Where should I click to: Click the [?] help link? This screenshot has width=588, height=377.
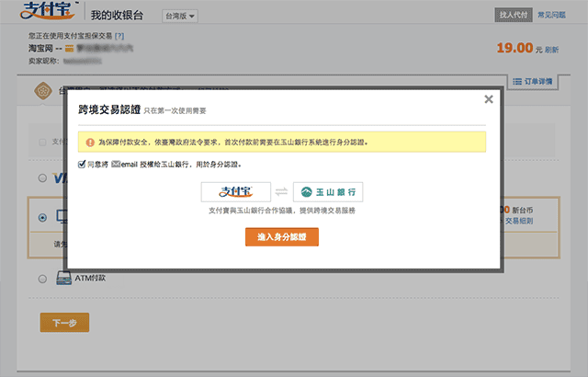coord(119,36)
